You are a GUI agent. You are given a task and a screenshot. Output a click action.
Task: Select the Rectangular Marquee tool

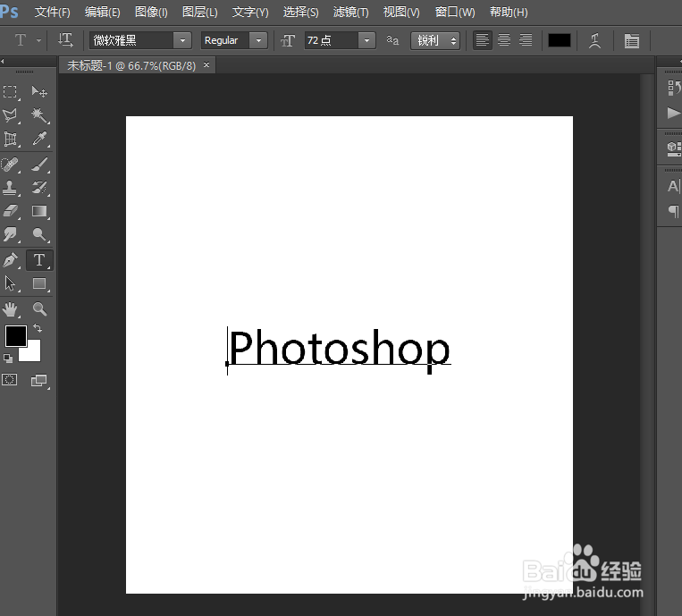tap(10, 92)
